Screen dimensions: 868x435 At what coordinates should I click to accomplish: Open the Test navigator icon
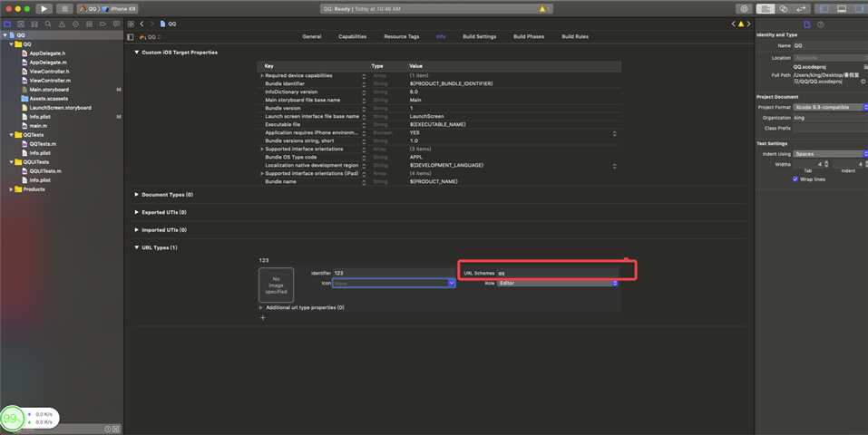pyautogui.click(x=75, y=24)
